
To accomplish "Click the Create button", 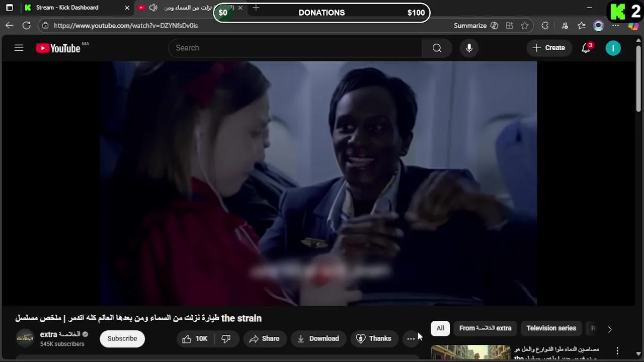I will pos(549,48).
